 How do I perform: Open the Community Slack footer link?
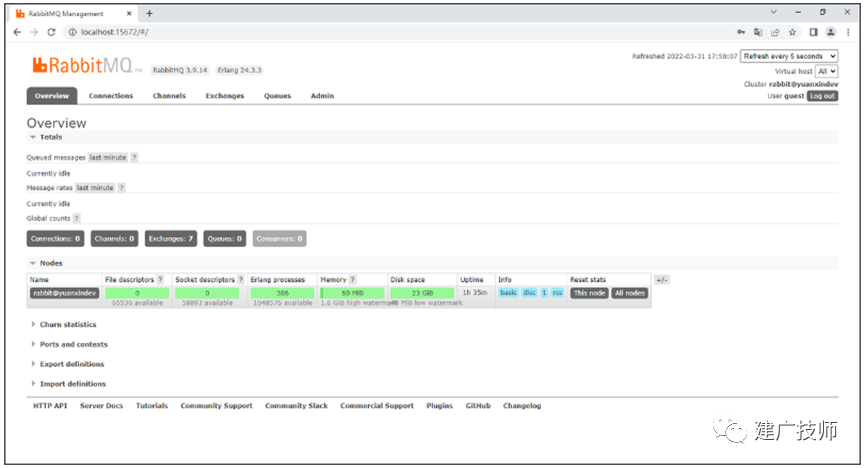click(296, 406)
